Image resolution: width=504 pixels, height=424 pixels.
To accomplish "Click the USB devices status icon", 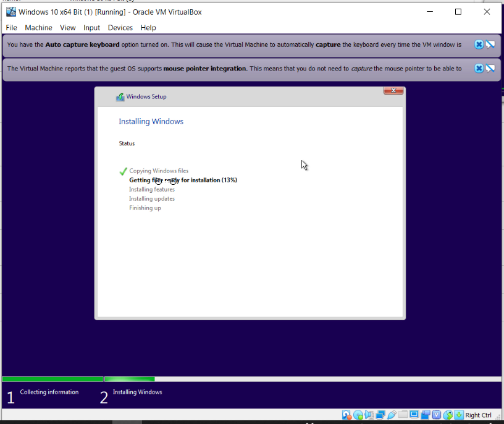I will [392, 415].
